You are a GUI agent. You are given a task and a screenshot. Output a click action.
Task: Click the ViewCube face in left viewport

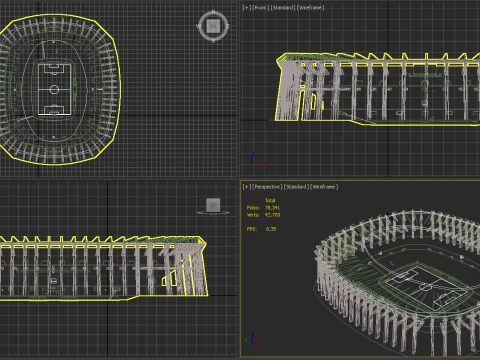pyautogui.click(x=213, y=205)
